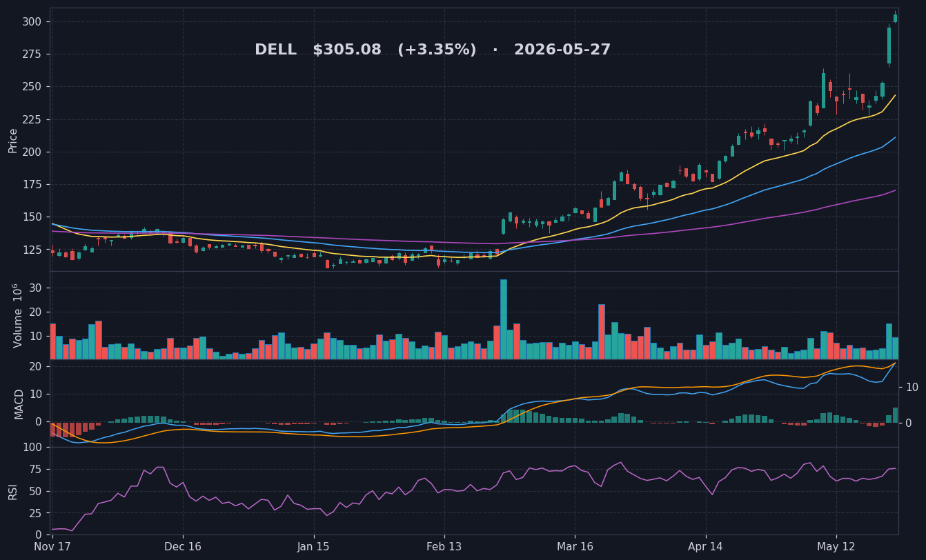Click the 200 price tick label
The height and width of the screenshot is (560, 926).
32,152
